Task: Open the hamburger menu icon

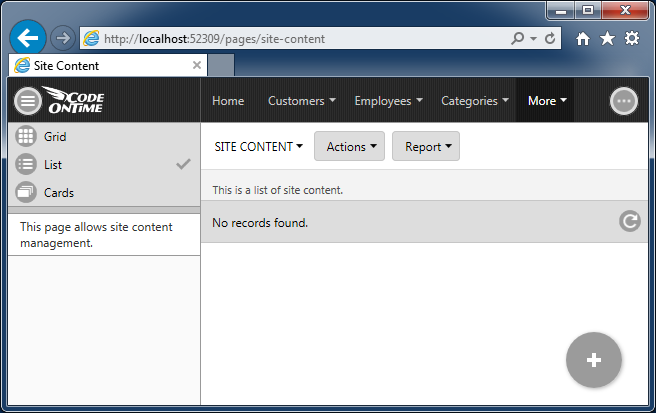Action: tap(27, 101)
